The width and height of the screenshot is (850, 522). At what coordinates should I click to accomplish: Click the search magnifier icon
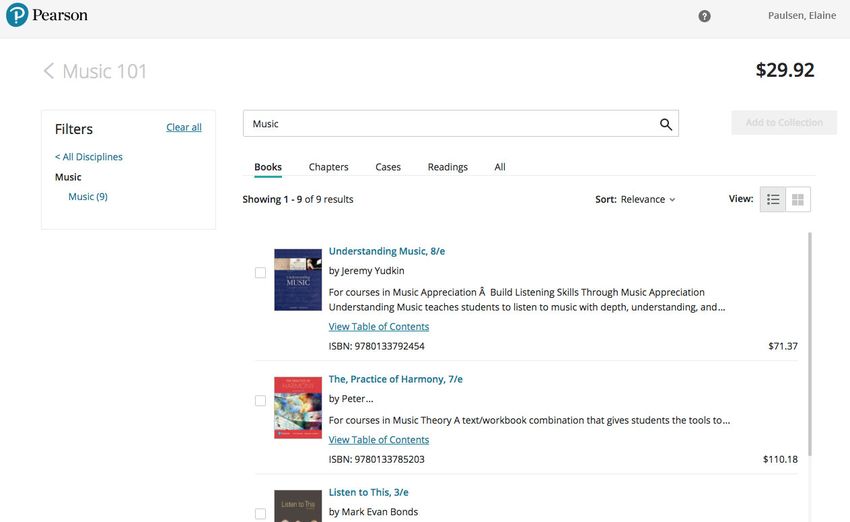click(666, 124)
